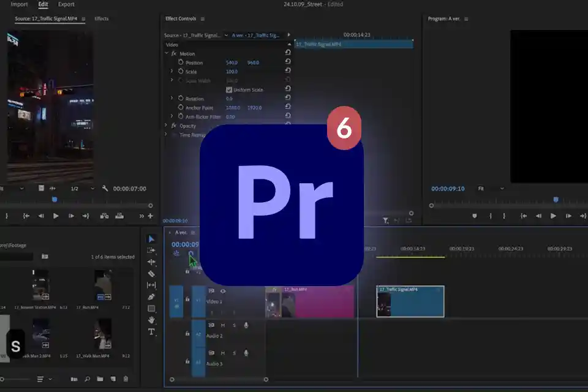Switch Project panel to list view
Image resolution: width=588 pixels, height=392 pixels.
40,379
